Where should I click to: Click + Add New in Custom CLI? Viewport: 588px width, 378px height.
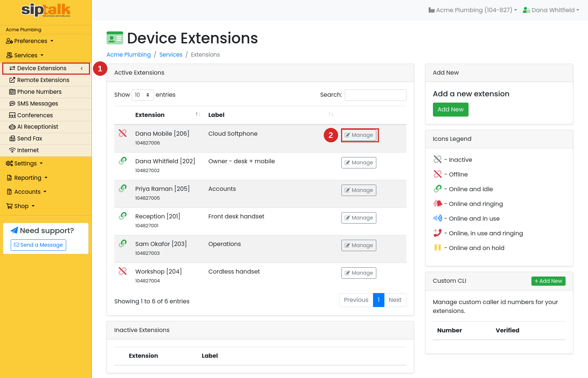click(x=548, y=281)
